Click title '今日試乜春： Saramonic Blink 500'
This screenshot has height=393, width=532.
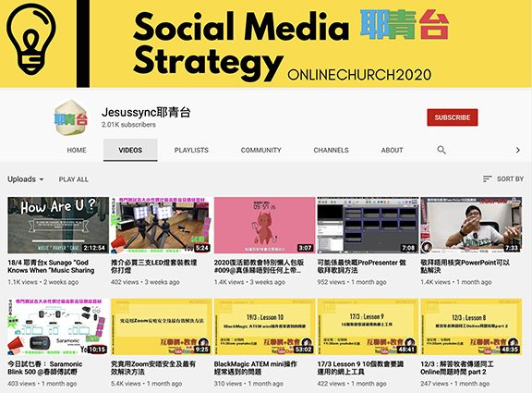(44, 368)
